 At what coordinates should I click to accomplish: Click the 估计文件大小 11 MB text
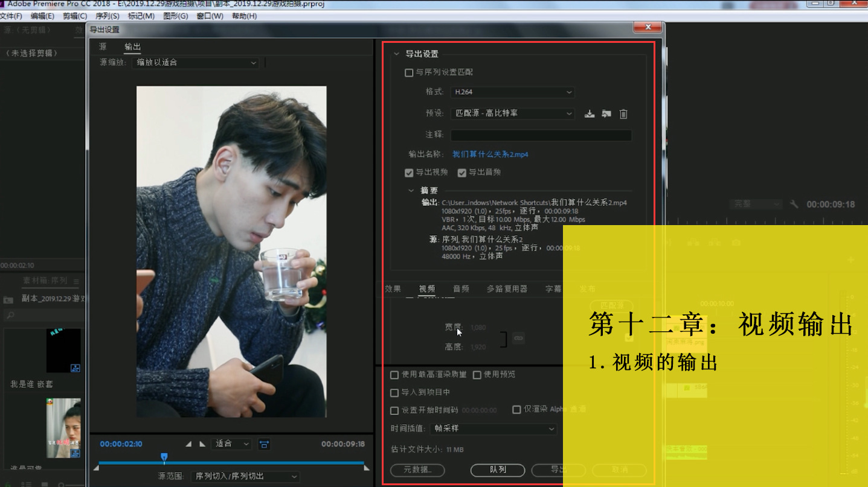click(x=427, y=450)
